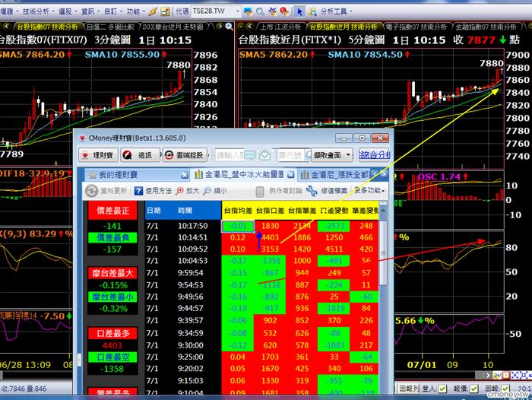Click the 口差最多 red label
This screenshot has height=400, width=532.
click(112, 333)
